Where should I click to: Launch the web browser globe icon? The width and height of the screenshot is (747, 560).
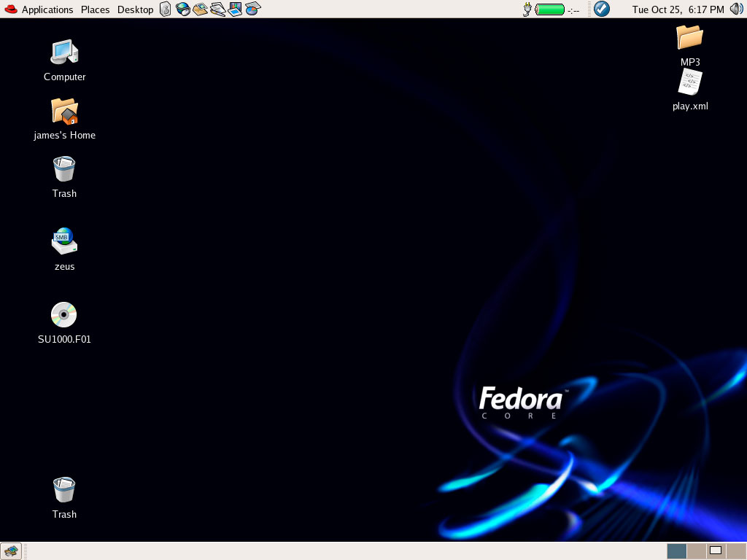tap(183, 9)
